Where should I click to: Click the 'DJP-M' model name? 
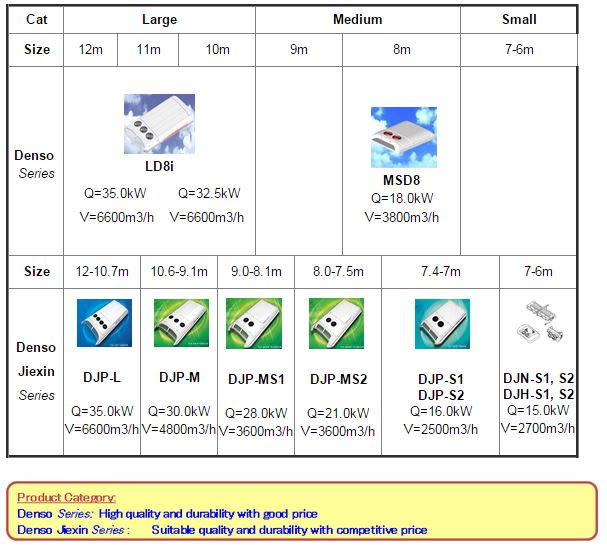click(179, 377)
